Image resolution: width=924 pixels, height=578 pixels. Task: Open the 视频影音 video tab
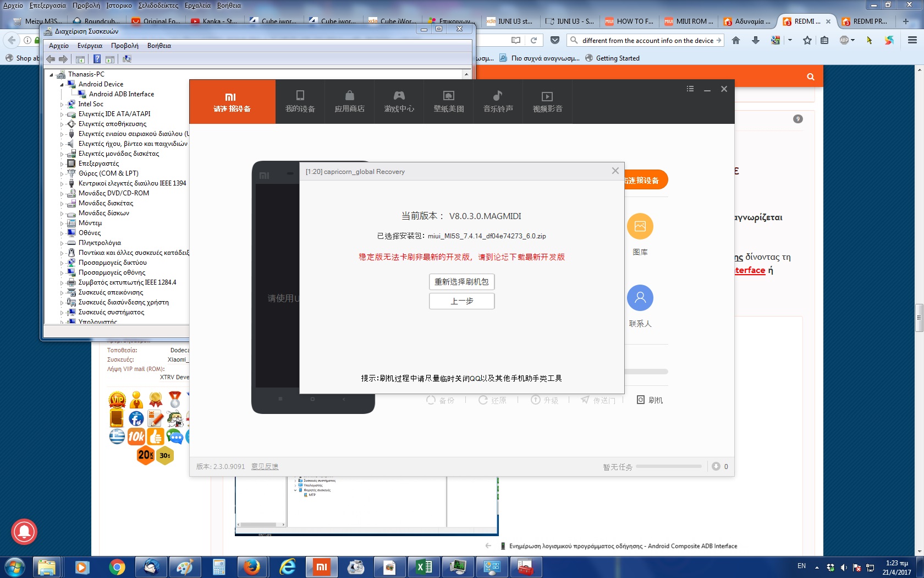click(x=547, y=102)
